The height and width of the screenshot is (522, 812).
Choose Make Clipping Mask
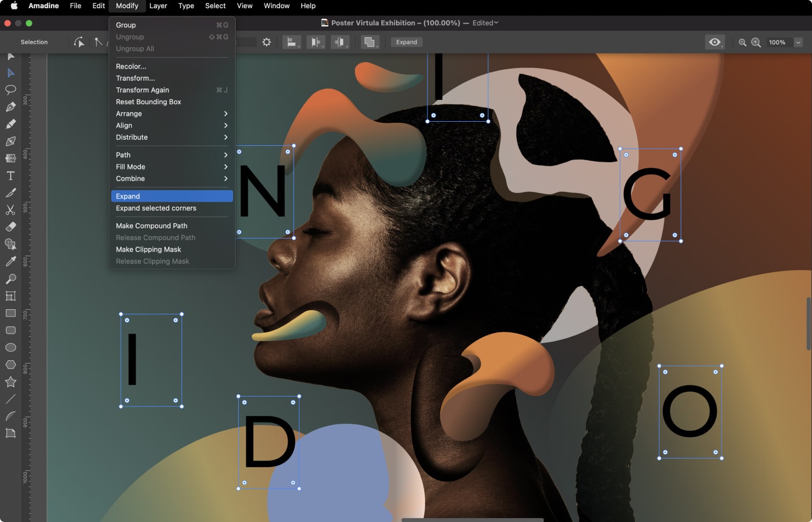[172, 249]
